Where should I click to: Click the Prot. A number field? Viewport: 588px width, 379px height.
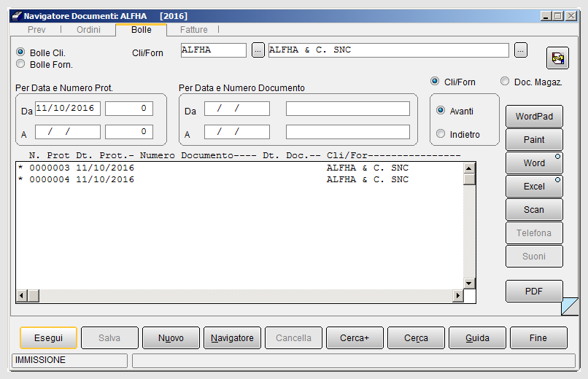click(129, 132)
